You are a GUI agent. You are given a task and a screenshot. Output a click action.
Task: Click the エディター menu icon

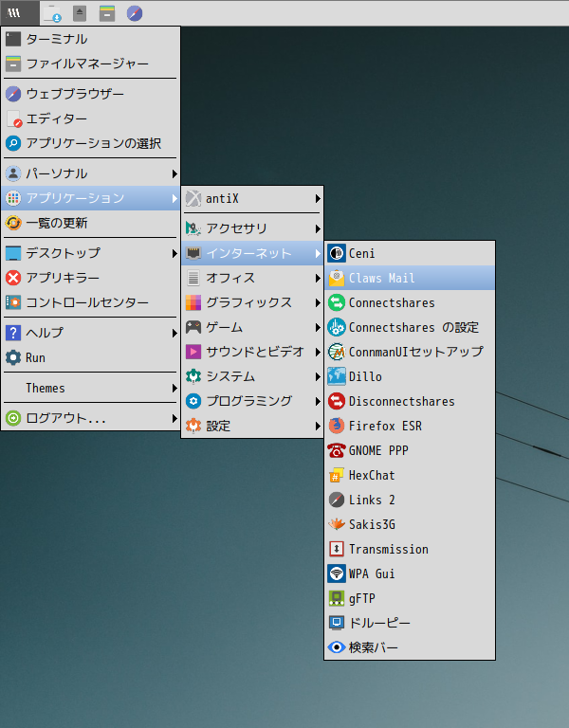point(14,118)
